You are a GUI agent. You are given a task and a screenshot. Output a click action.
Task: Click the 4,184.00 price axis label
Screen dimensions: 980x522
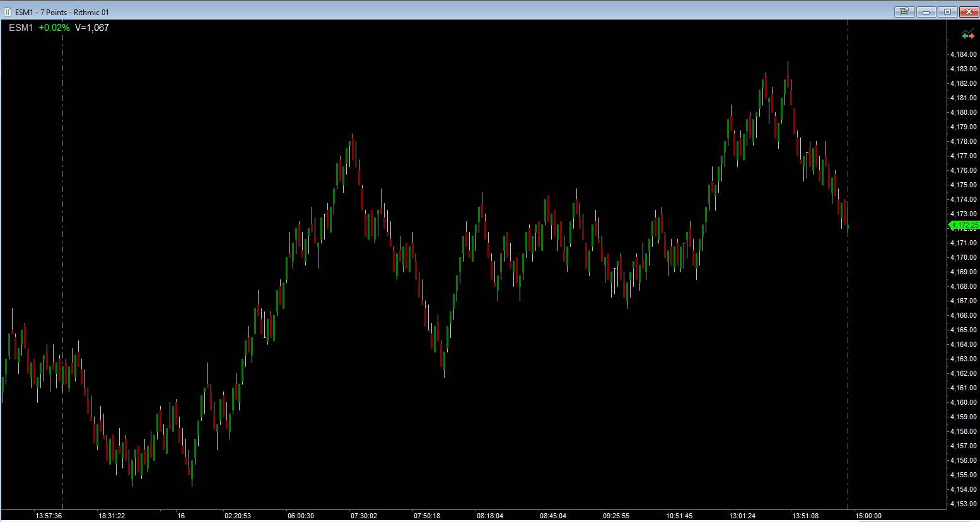964,54
